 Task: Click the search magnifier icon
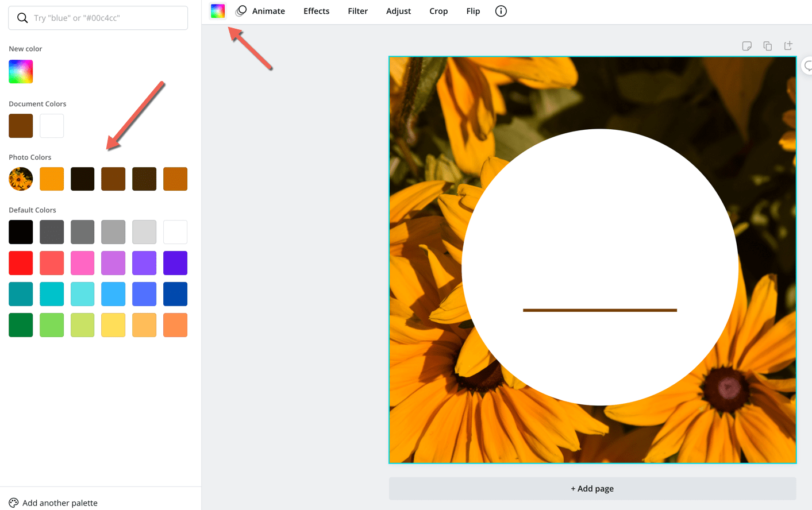pyautogui.click(x=22, y=18)
